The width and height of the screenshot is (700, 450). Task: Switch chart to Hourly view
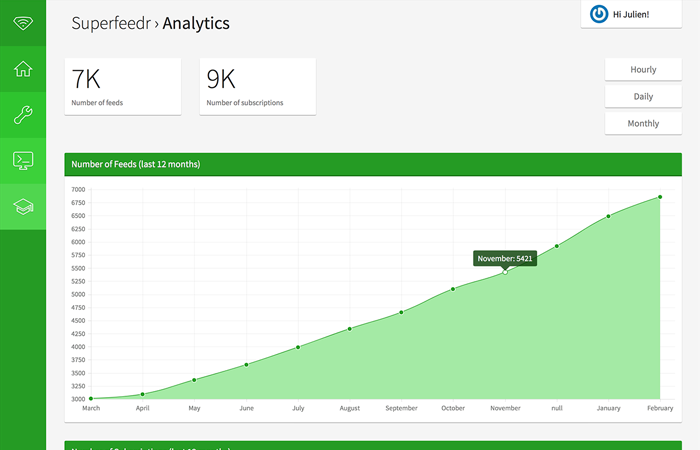[x=643, y=70]
